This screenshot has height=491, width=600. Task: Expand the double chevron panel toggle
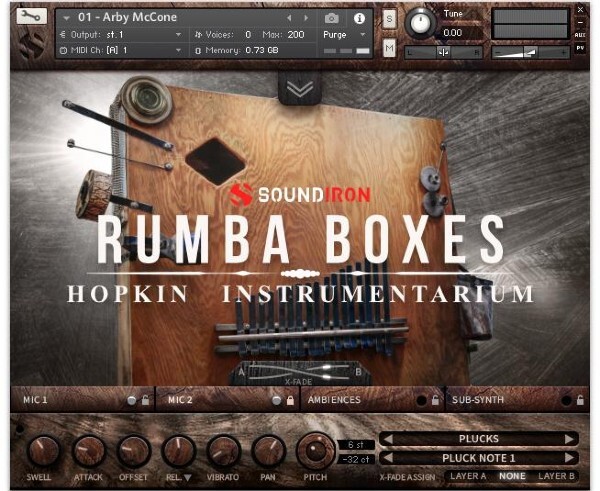coord(300,89)
